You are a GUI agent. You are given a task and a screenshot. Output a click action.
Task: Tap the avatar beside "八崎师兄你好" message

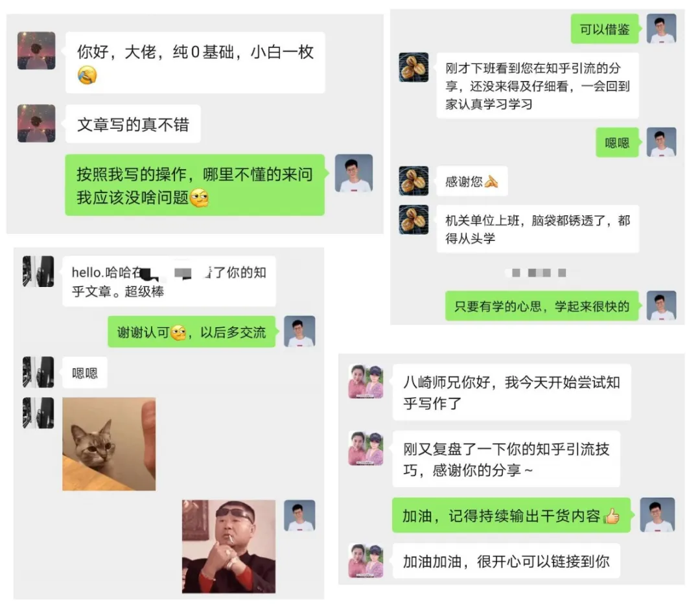point(366,382)
